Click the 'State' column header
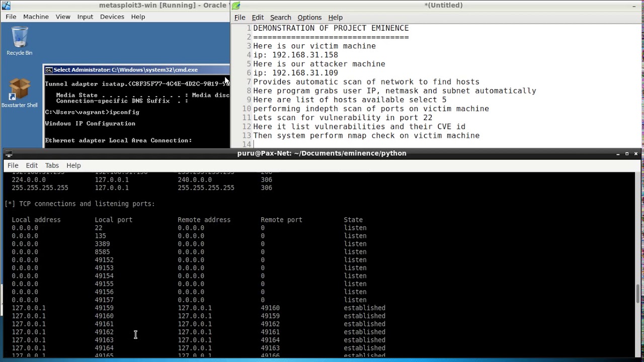This screenshot has width=644, height=362. tap(353, 220)
